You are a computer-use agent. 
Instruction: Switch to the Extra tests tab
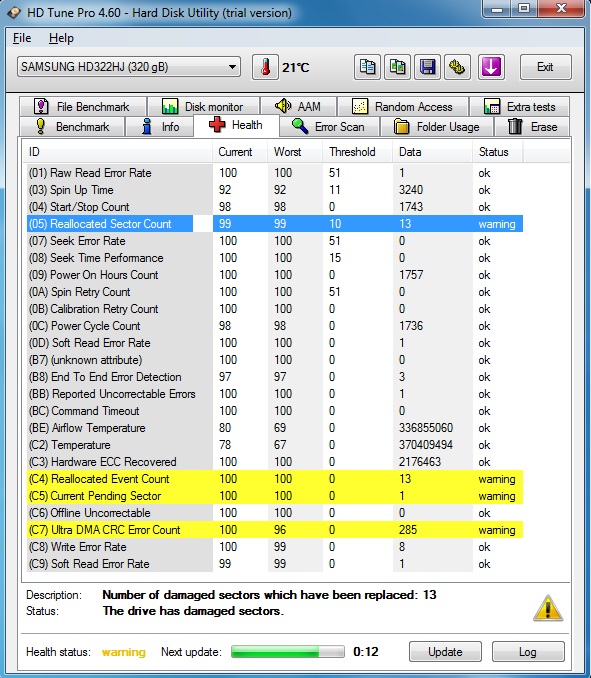click(519, 106)
